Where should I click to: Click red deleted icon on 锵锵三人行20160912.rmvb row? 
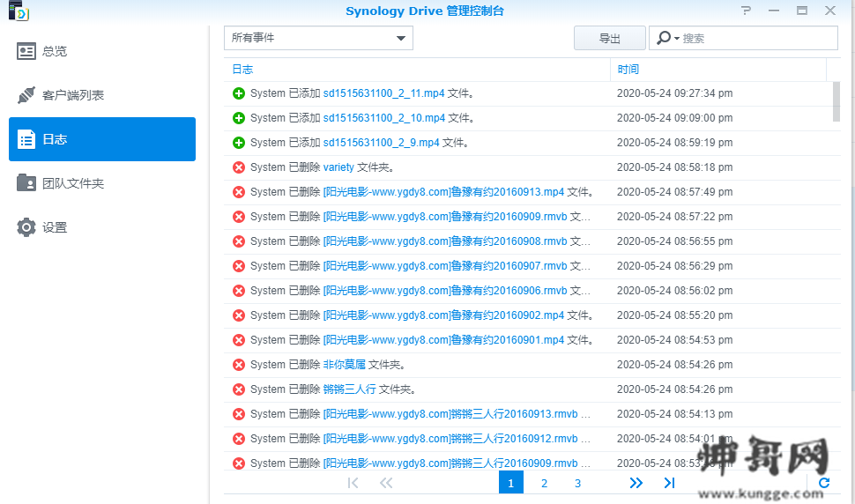pyautogui.click(x=239, y=439)
